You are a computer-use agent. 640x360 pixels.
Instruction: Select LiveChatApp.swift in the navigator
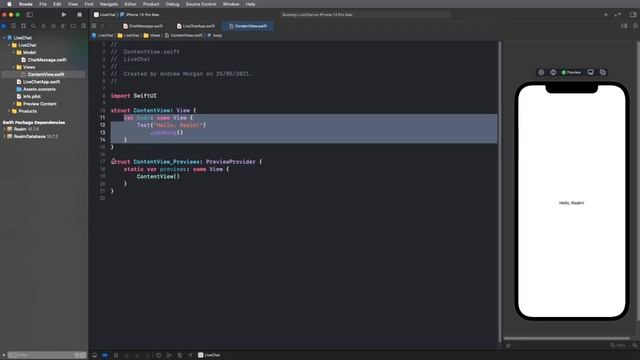tap(38, 82)
